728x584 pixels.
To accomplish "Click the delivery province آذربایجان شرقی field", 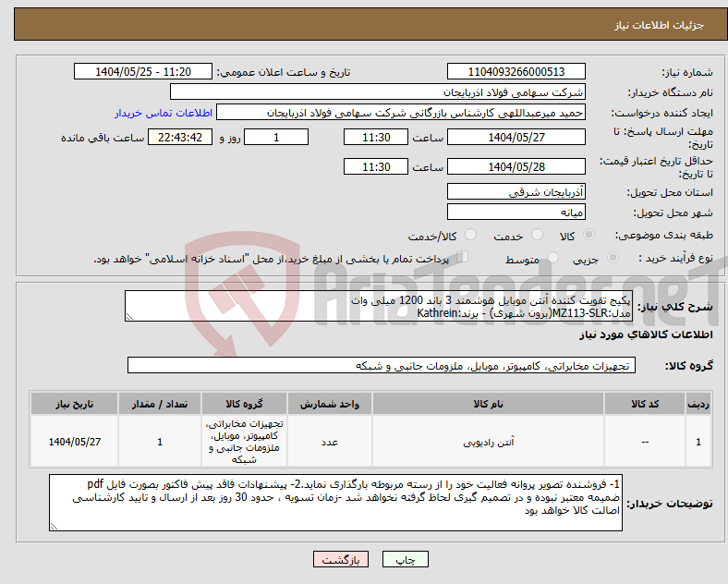I will coord(516,191).
